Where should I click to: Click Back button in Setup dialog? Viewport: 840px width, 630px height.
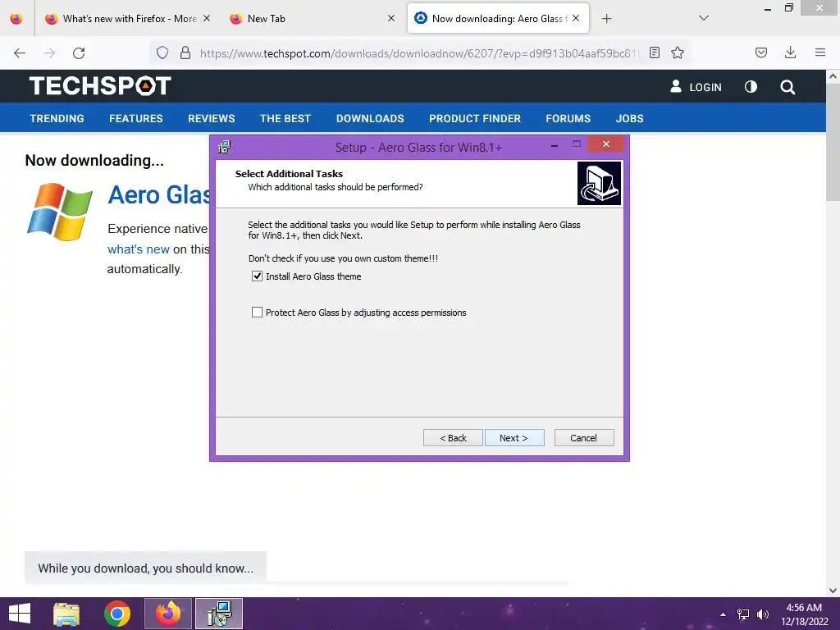click(x=453, y=438)
